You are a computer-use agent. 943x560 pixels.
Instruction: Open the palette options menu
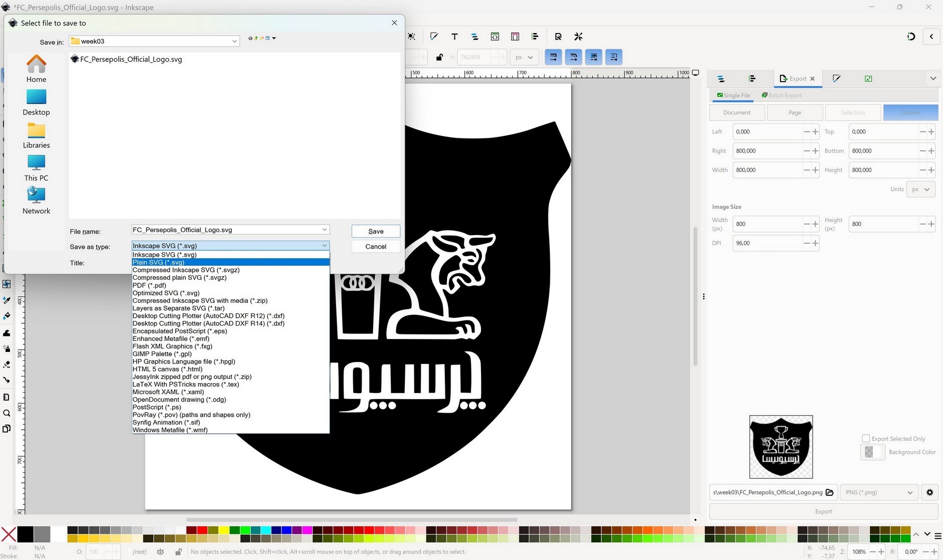click(x=938, y=535)
